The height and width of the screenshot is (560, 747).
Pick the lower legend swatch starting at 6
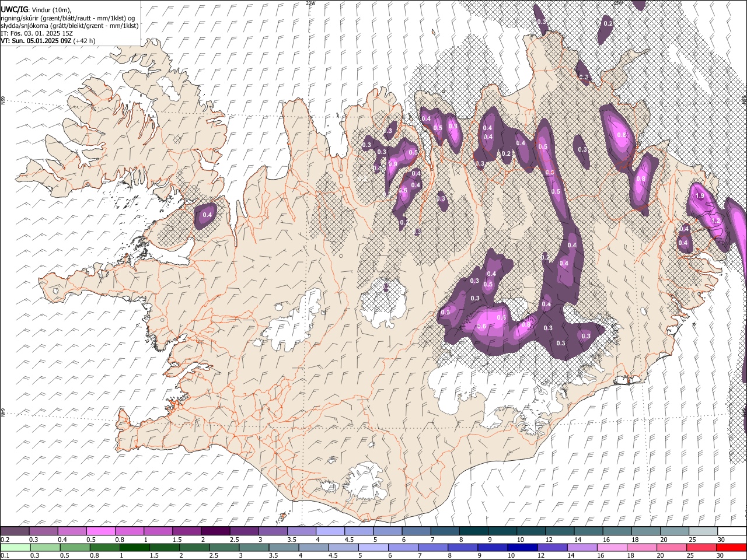[403, 547]
